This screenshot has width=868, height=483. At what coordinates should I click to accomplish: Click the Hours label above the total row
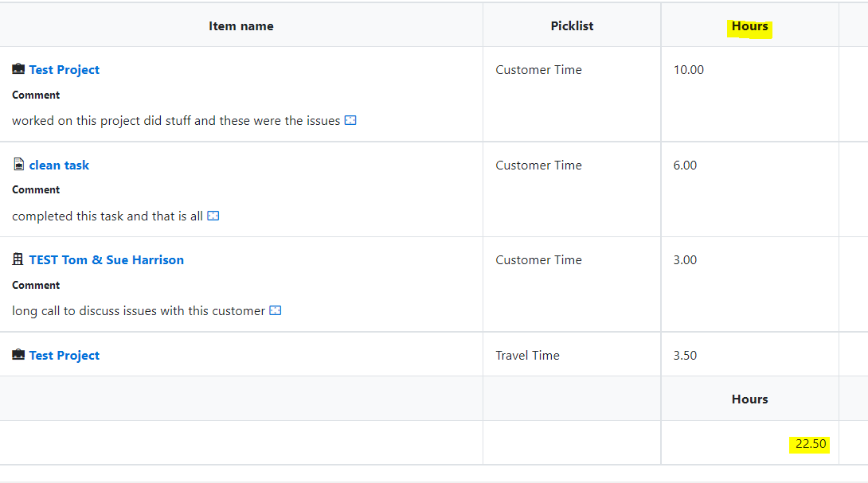point(749,399)
